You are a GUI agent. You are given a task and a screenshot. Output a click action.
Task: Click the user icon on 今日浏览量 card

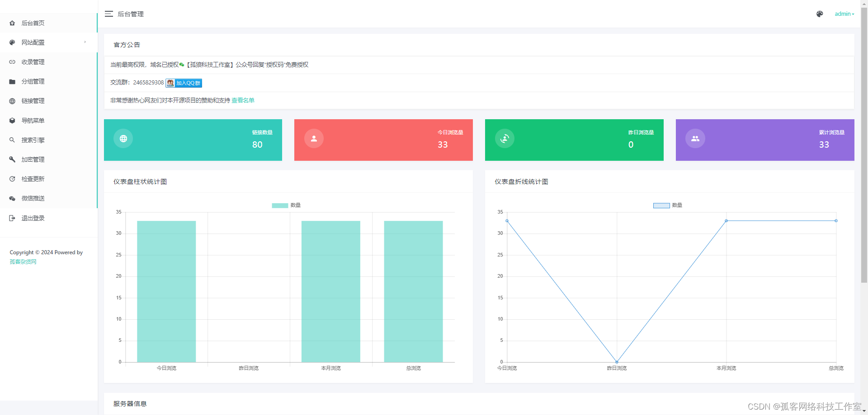(x=314, y=139)
